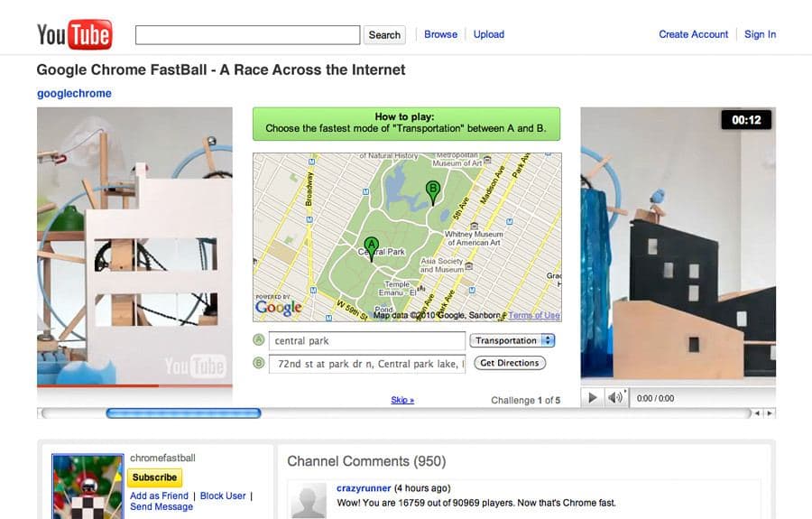Viewport: 812px width, 519px height.
Task: Open crazyrunner's profile link
Action: tap(364, 488)
